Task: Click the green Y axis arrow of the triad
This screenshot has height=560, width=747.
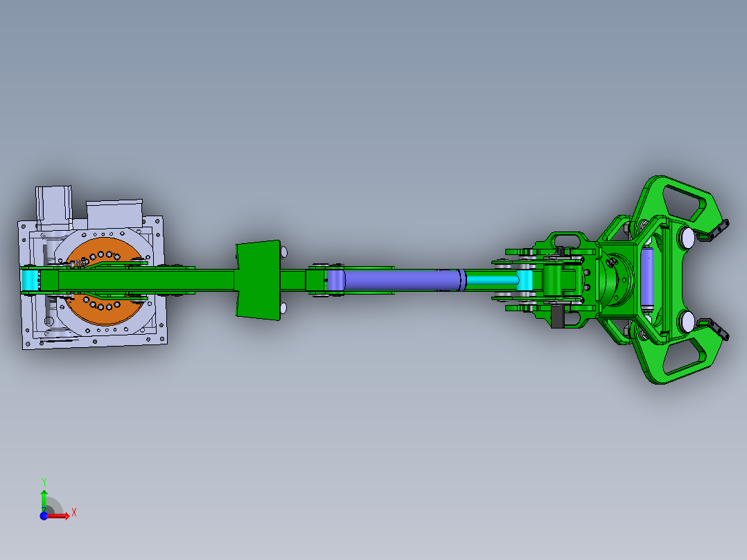Action: tap(44, 500)
